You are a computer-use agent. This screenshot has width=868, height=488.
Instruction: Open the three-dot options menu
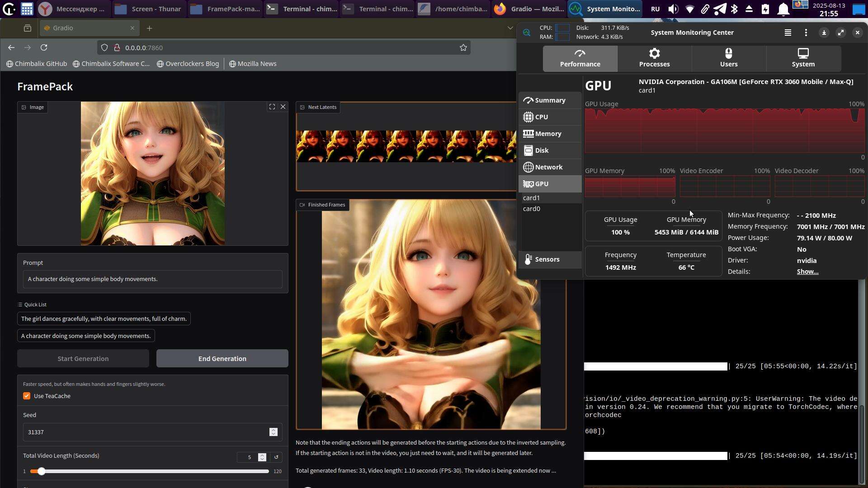(x=806, y=33)
